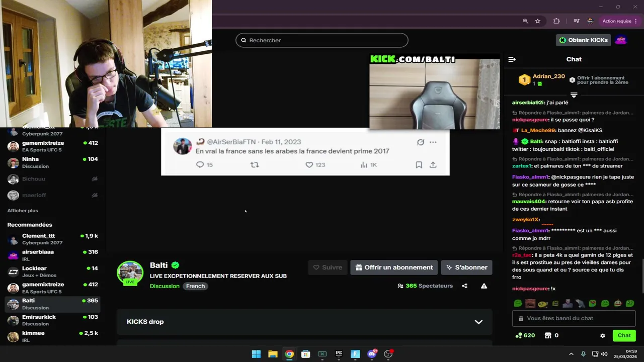Screen dimensions: 644x362
Task: Open Bichouu offline followed channel
Action: coord(53,178)
